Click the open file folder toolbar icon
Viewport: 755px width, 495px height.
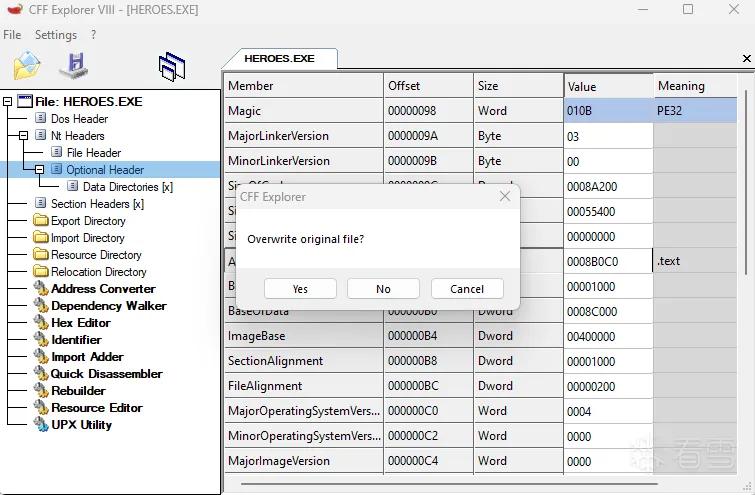[27, 65]
